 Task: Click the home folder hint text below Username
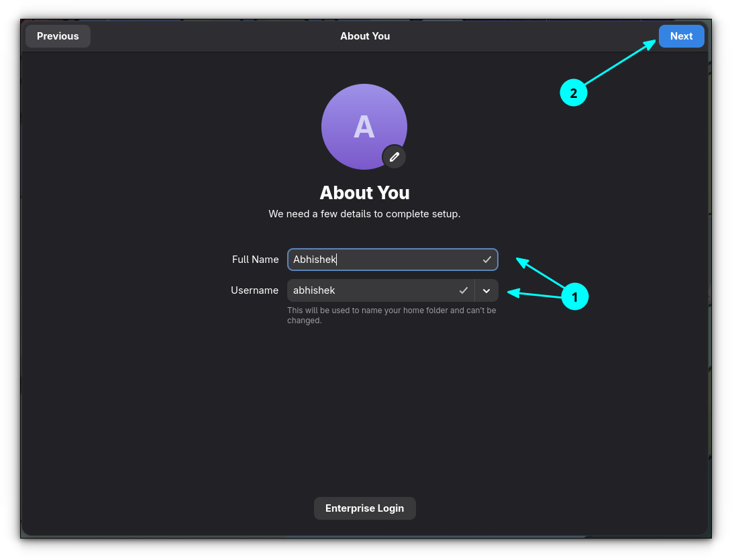pyautogui.click(x=392, y=315)
